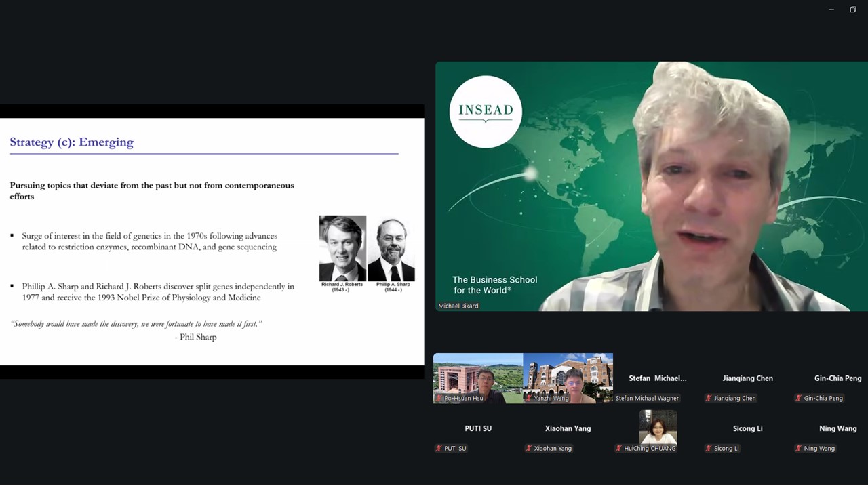
Task: Click the muted mic icon for Gin-Chia Peng
Action: [x=799, y=399]
